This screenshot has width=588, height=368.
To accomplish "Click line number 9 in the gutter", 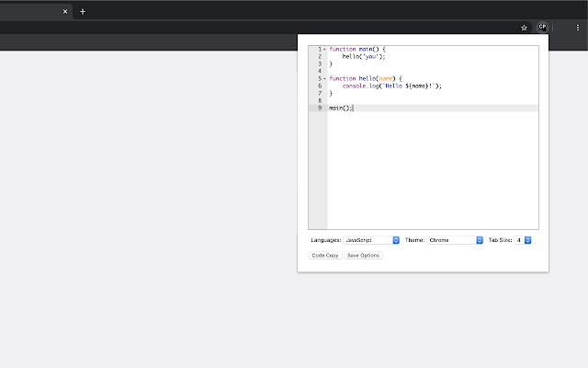I will [x=320, y=109].
